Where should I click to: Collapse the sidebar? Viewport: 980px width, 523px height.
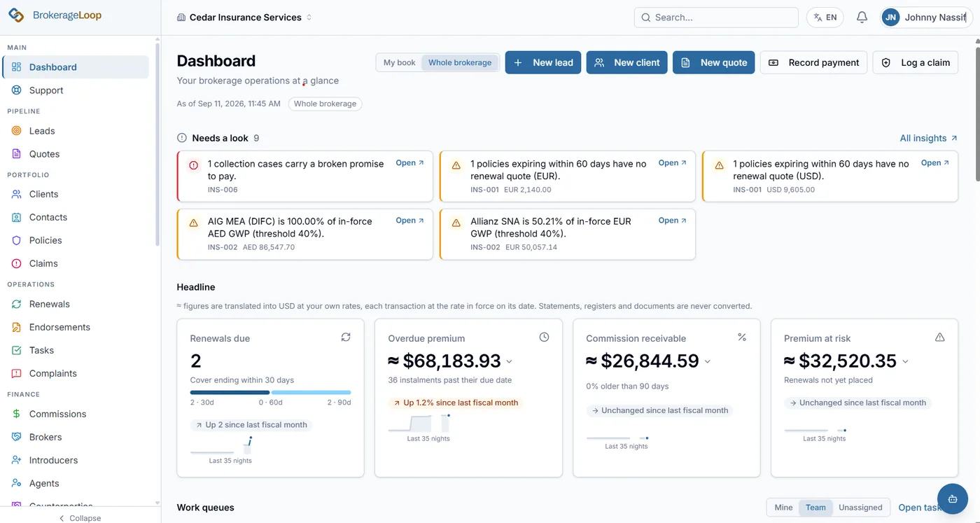pyautogui.click(x=80, y=518)
